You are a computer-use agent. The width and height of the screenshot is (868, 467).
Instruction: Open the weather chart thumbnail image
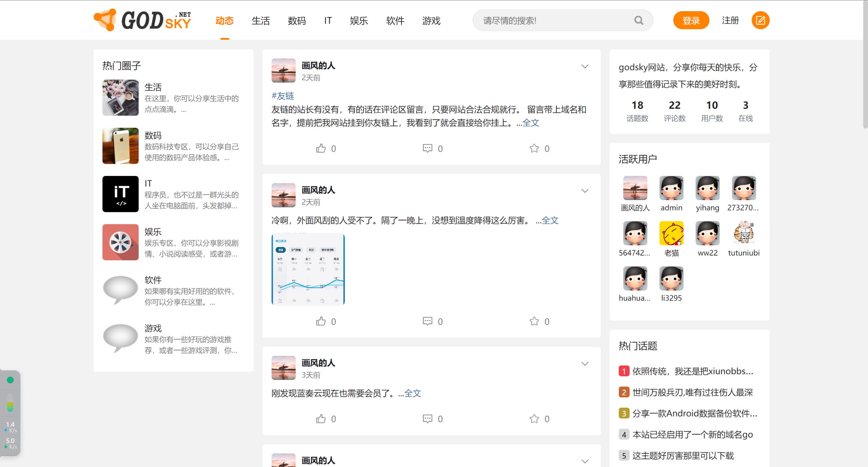pyautogui.click(x=308, y=269)
